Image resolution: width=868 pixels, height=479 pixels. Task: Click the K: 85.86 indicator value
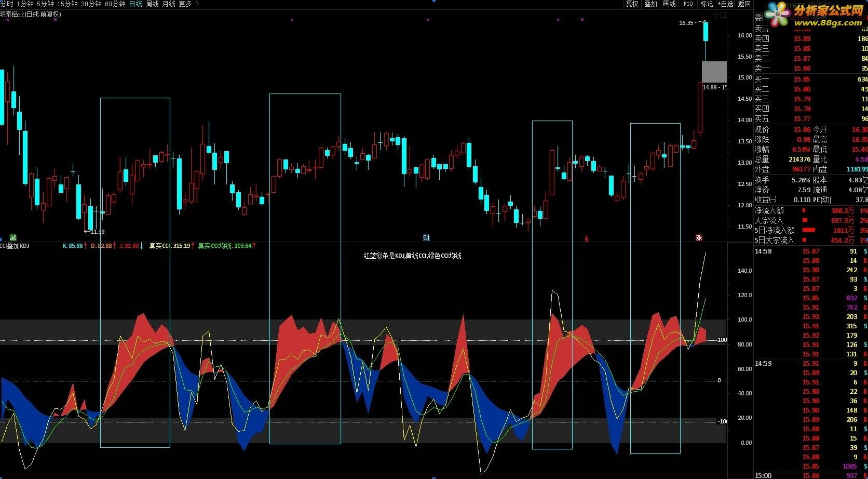[x=73, y=246]
